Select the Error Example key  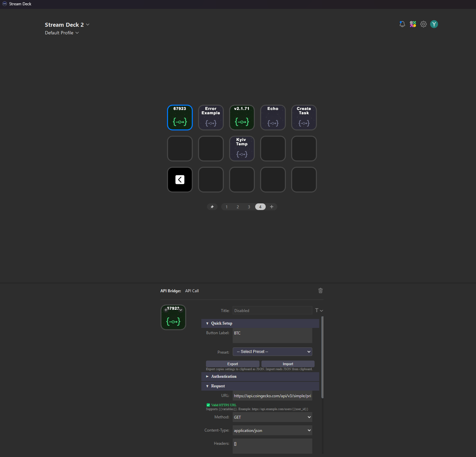point(211,117)
